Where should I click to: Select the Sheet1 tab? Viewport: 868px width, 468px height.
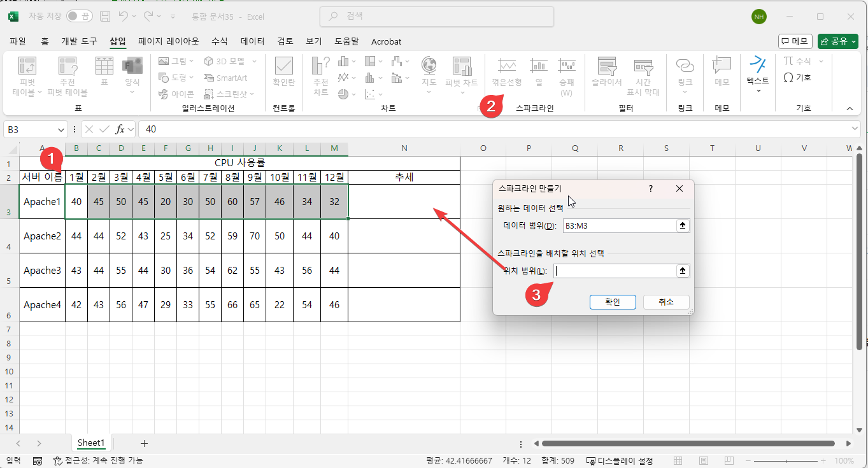(91, 443)
